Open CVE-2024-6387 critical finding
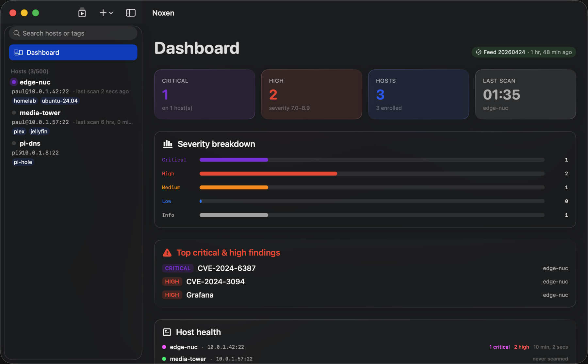The image size is (588, 364). click(226, 268)
